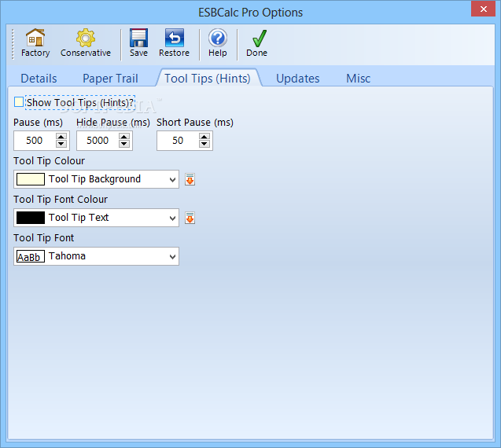Increase the Pause (ms) value with up arrow
Screen dimensions: 501x448
coord(61,137)
